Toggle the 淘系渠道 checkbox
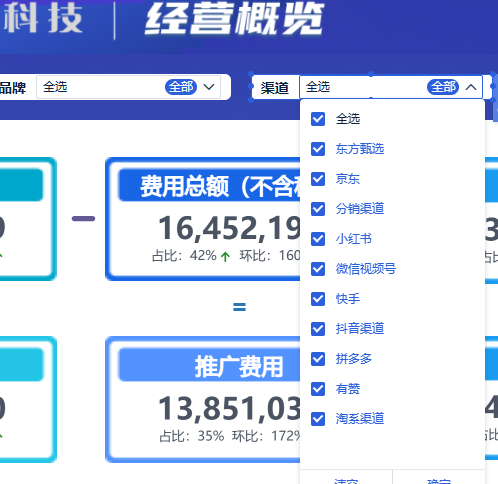Screen dimensions: 498x484 click(x=318, y=419)
